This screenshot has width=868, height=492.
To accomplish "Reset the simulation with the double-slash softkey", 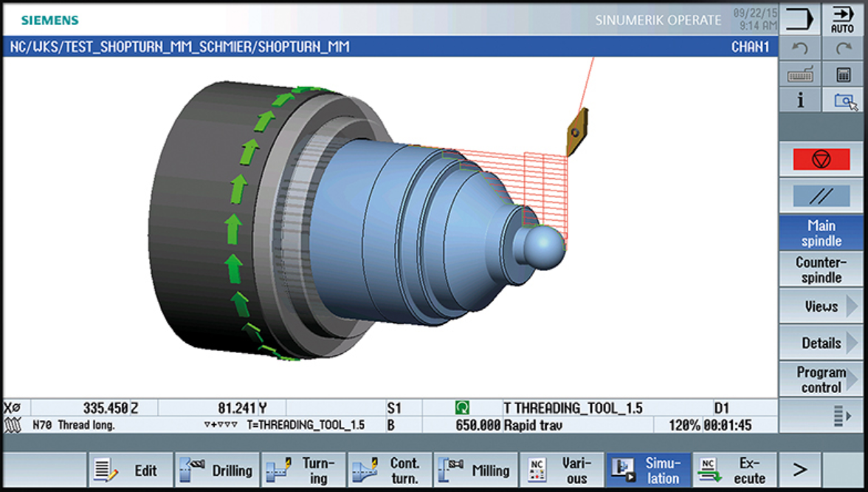I will tap(821, 197).
